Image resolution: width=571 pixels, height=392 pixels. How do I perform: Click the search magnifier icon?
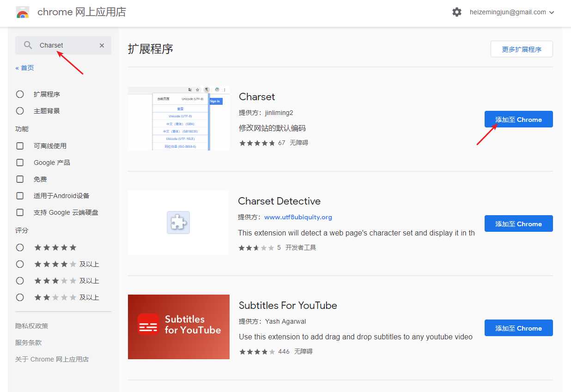coord(28,45)
